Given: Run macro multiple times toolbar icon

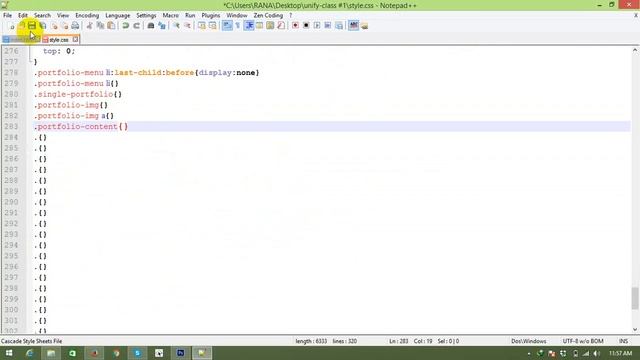Looking at the screenshot, I should (x=328, y=26).
